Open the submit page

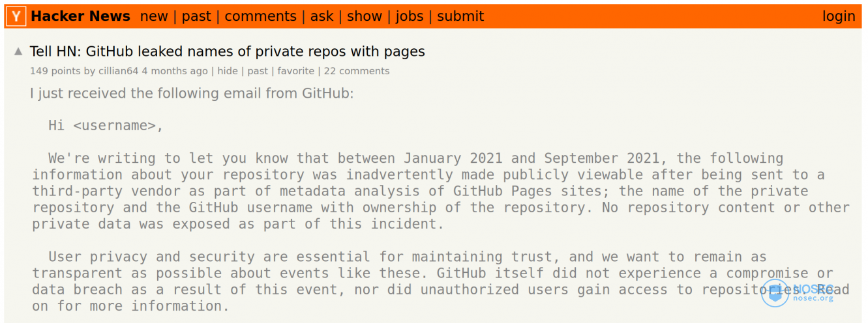click(x=460, y=16)
